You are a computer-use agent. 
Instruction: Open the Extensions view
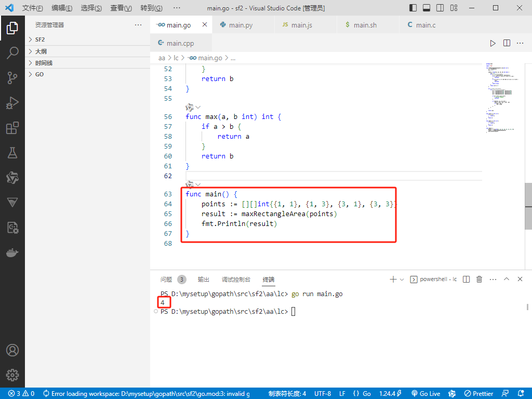12,128
